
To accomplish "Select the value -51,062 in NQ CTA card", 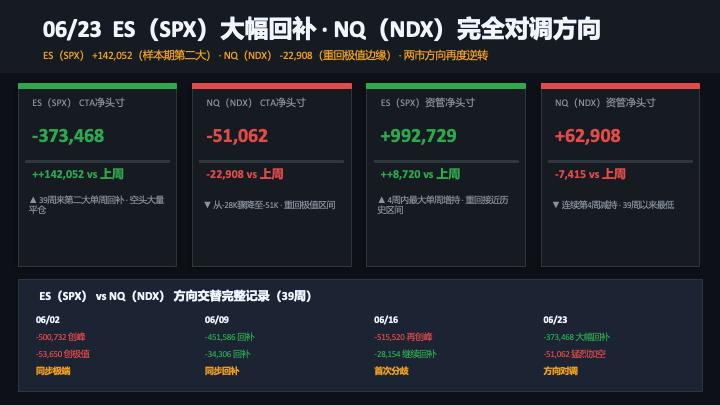I will pos(237,136).
